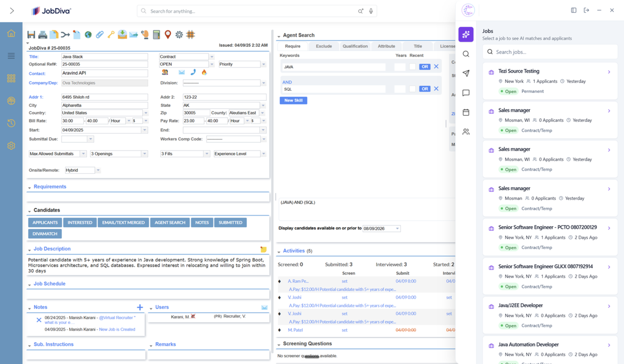Viewport: 624px width, 364px height.
Task: Open the 3 Openings dropdown
Action: click(x=144, y=154)
